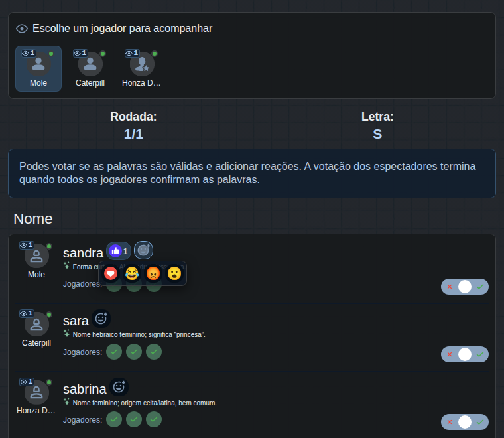Toggle validity vote for sara
504x438 pixels.
[465, 354]
